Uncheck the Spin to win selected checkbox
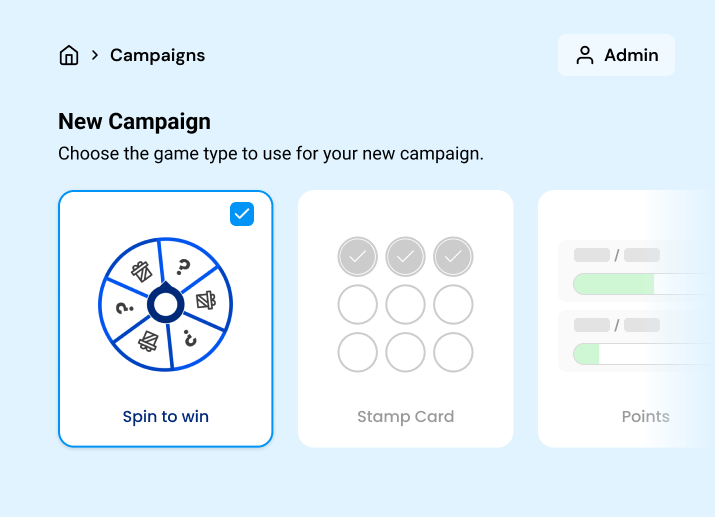The image size is (715, 517). pyautogui.click(x=242, y=214)
